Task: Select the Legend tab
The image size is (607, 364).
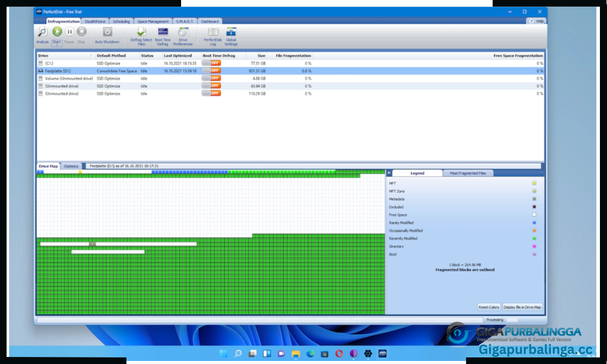Action: [417, 173]
